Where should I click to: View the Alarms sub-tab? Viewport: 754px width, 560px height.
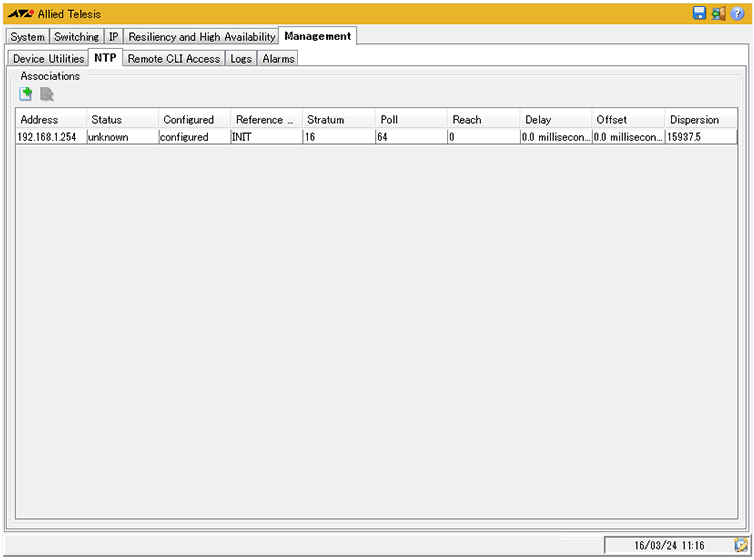click(278, 59)
